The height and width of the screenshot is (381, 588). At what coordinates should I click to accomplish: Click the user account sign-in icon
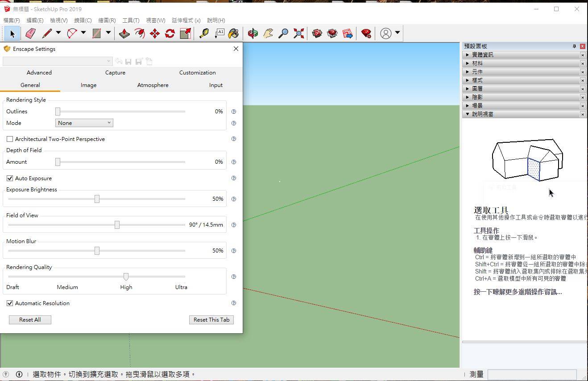point(386,33)
